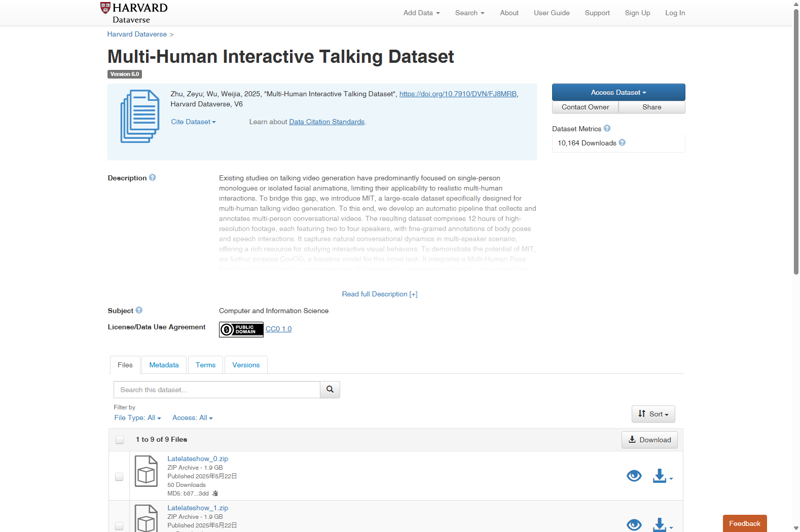This screenshot has width=800, height=532.
Task: Open the Data Citation Standards link
Action: (x=326, y=122)
